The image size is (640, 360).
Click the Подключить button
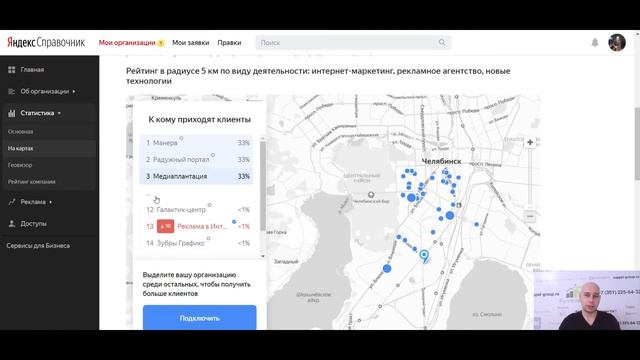pyautogui.click(x=200, y=318)
